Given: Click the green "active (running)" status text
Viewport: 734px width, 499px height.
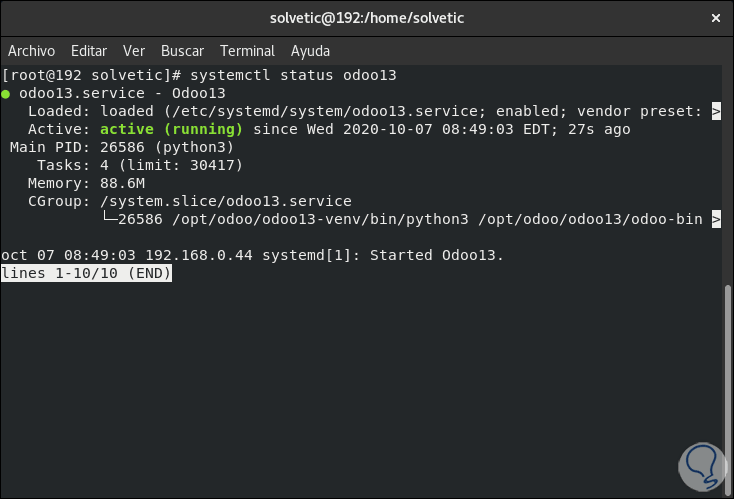Looking at the screenshot, I should click(171, 129).
